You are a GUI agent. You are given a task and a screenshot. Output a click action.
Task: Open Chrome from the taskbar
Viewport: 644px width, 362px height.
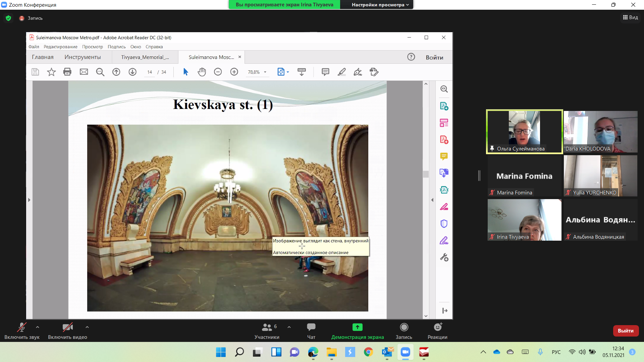[368, 352]
